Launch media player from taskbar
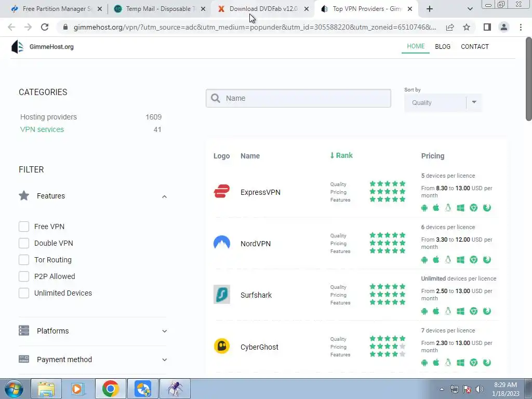This screenshot has height=399, width=532. [78, 389]
